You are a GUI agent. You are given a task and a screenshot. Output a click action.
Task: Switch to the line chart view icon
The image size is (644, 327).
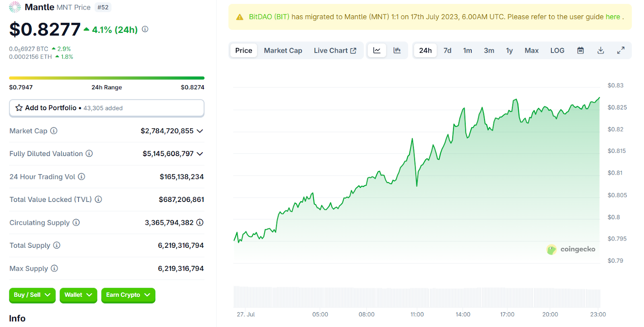377,50
